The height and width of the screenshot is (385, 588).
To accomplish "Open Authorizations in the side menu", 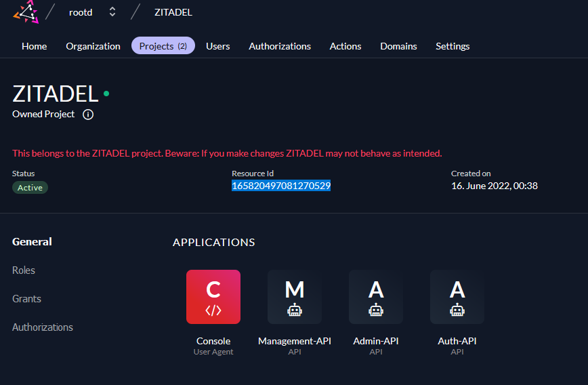I will pos(43,327).
